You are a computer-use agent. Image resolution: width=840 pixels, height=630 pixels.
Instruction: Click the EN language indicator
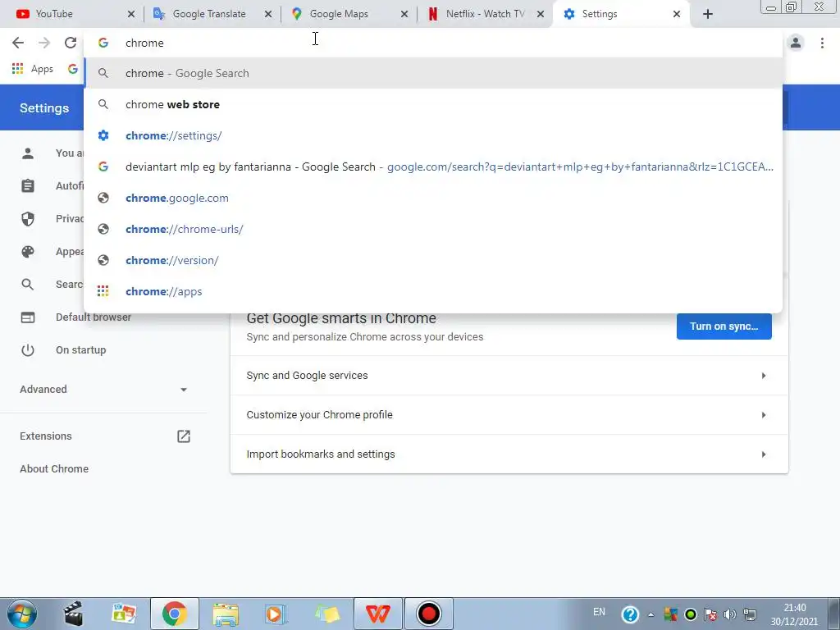tap(599, 612)
